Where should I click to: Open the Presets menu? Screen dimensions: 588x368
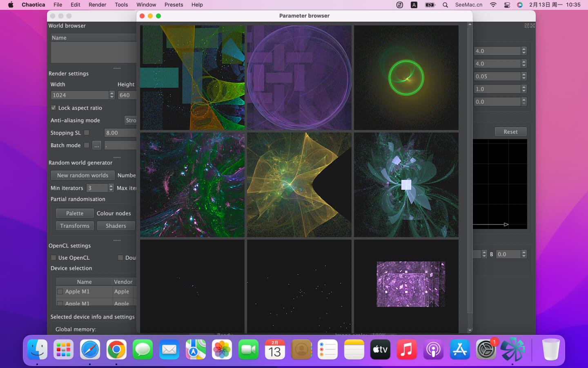(174, 5)
